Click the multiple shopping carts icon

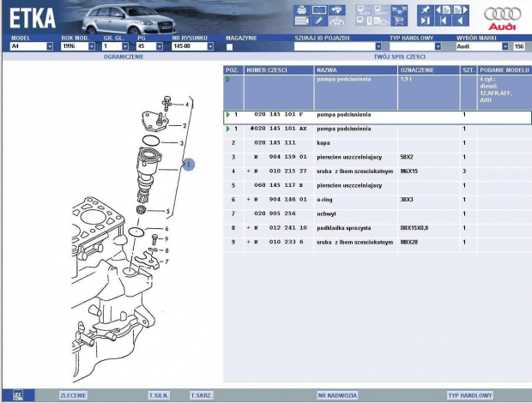point(399,10)
